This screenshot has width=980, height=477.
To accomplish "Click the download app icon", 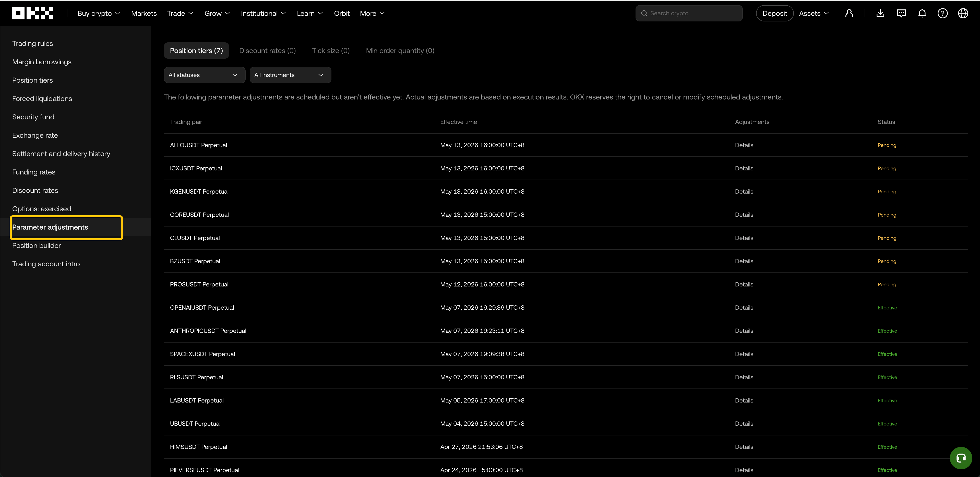I will 880,13.
